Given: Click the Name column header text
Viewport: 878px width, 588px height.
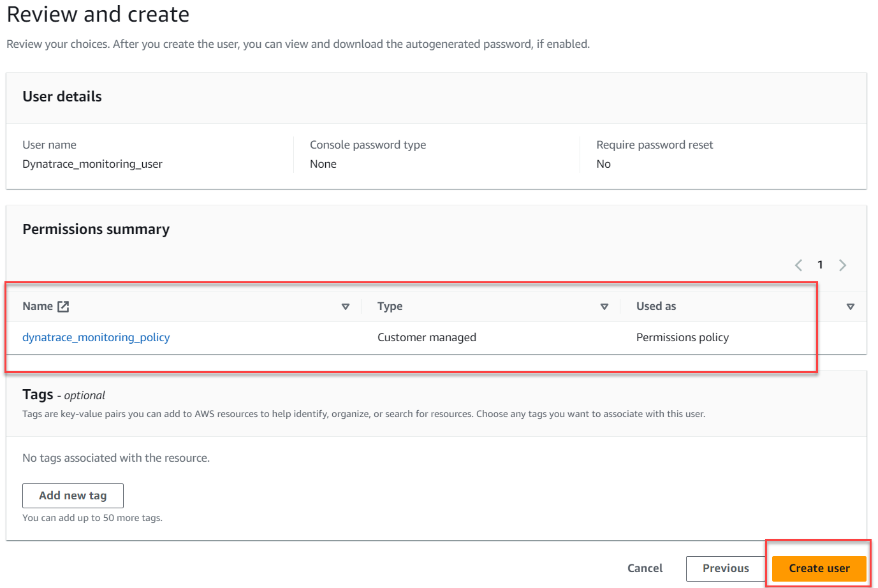Looking at the screenshot, I should tap(38, 307).
